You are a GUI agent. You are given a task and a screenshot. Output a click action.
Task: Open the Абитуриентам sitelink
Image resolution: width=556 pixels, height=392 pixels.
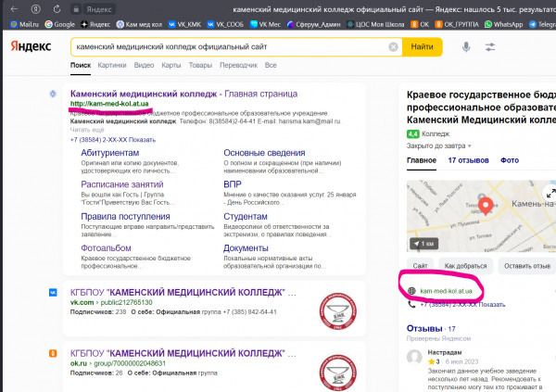coord(110,153)
